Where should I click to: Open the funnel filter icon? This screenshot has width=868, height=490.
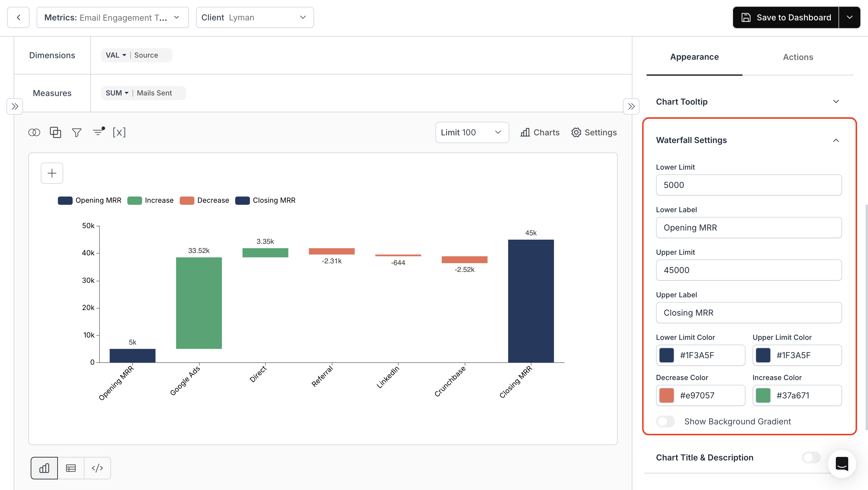(x=77, y=132)
